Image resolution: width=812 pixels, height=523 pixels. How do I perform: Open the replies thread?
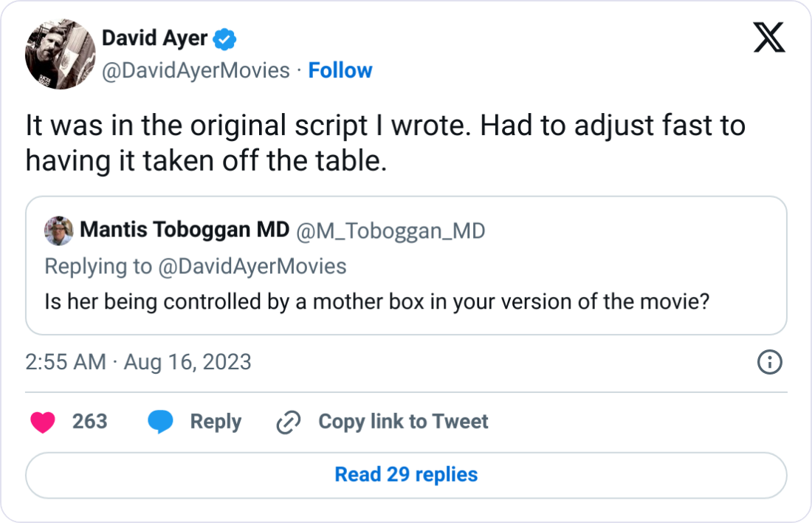click(x=405, y=474)
